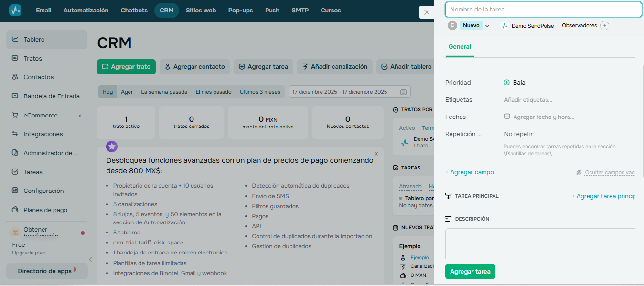
Task: Open the 'No repetir' repetition dropdown
Action: (x=518, y=134)
